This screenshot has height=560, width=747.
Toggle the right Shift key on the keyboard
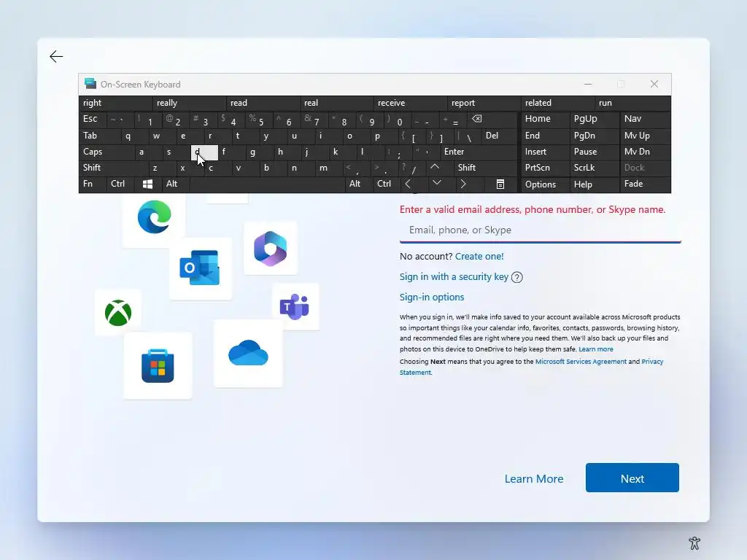point(485,168)
